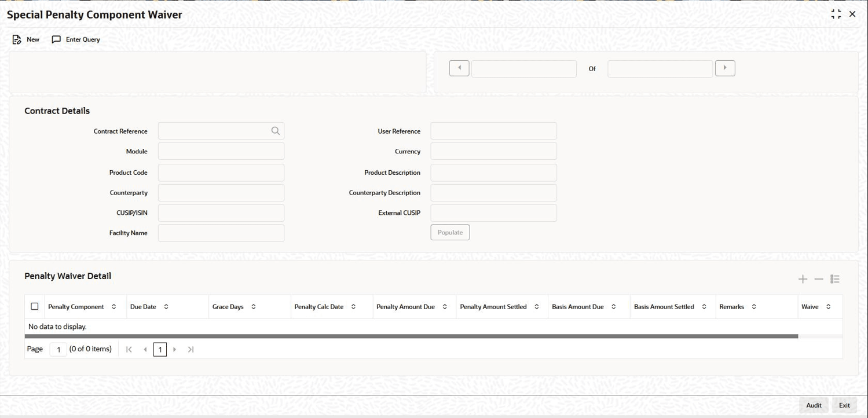Screen dimensions: 868x418
Task: Focus the Contract Reference field
Action: coord(221,131)
